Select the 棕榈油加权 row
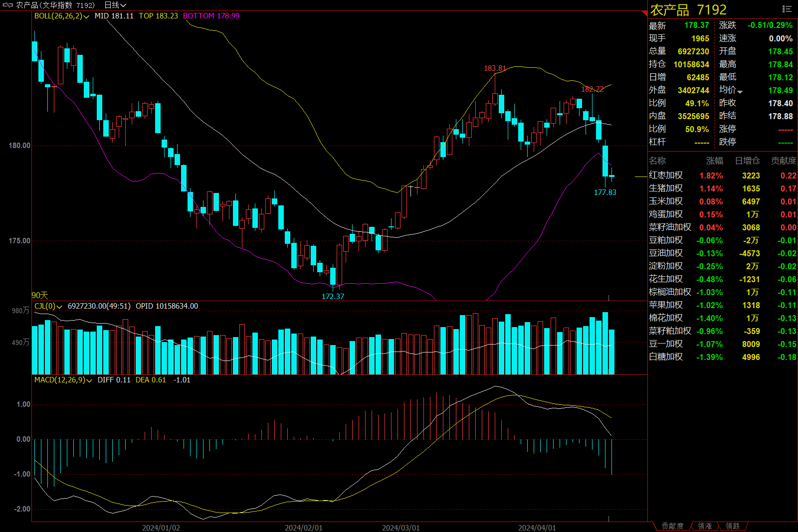Screen dimensions: 798x532 pyautogui.click(x=723, y=292)
